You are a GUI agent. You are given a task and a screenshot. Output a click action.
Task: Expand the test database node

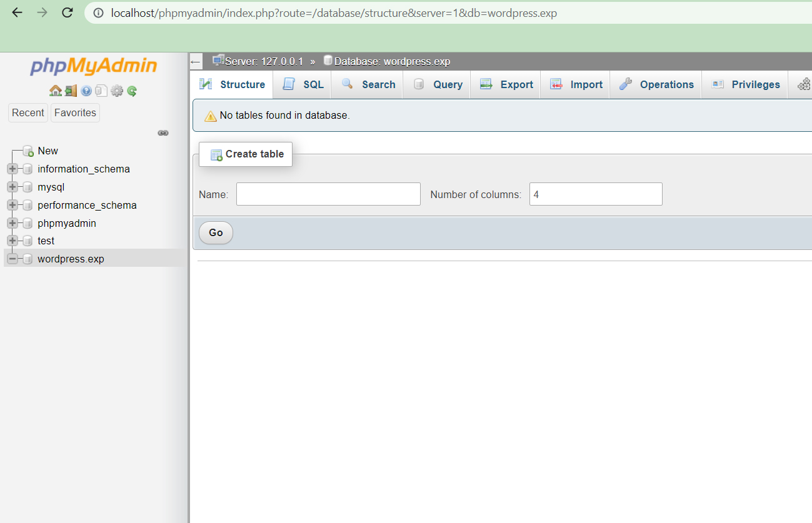13,241
